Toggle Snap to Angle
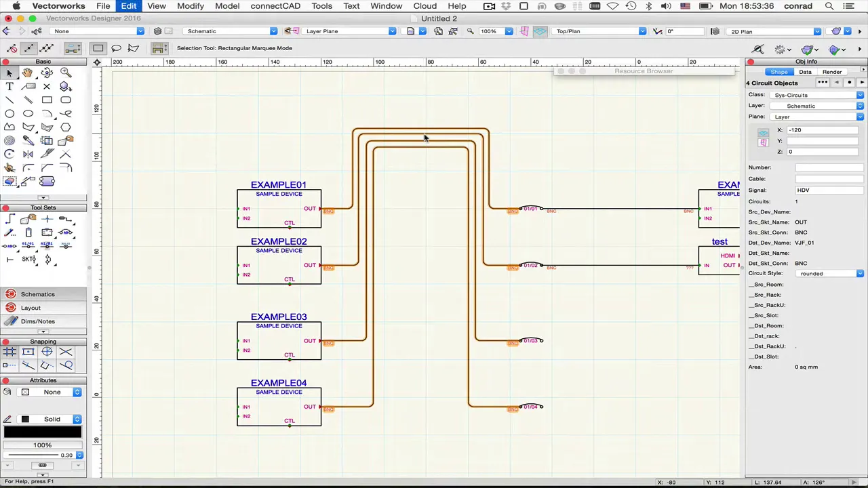The height and width of the screenshot is (488, 868). (x=47, y=352)
